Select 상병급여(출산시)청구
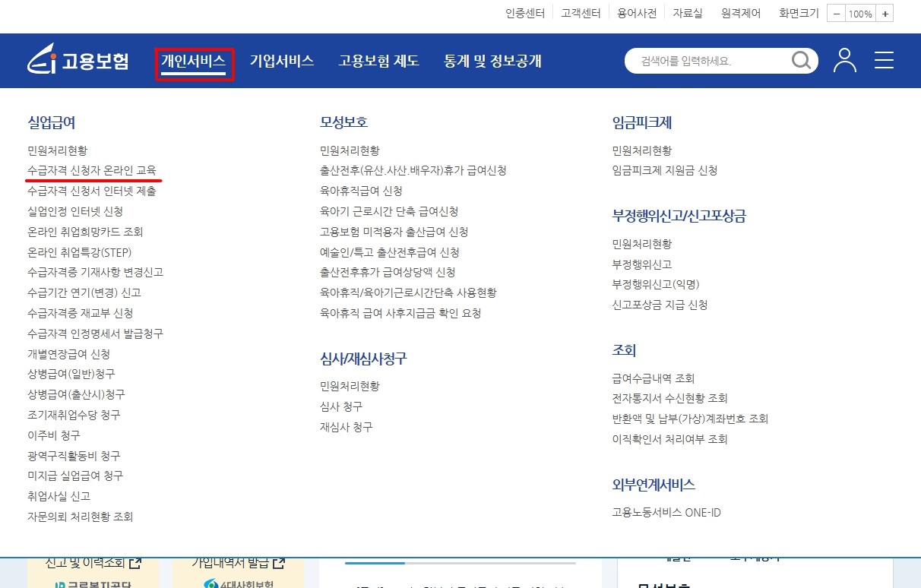The width and height of the screenshot is (921, 588). 76,394
